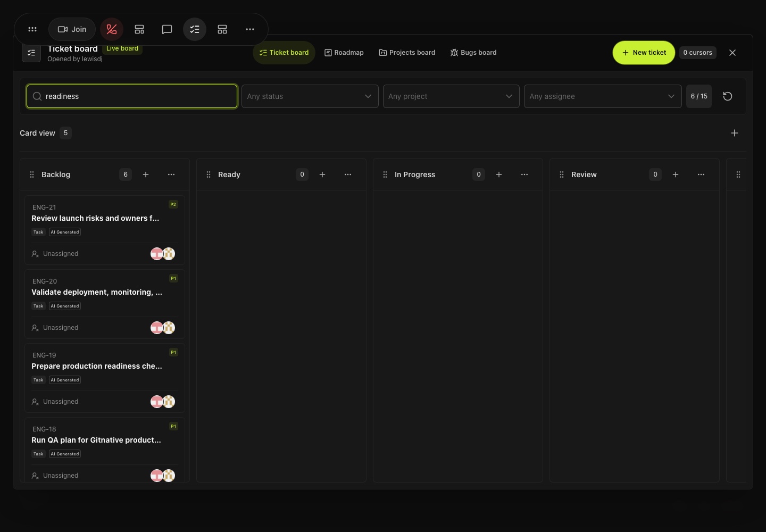
Task: Click the Live board badge
Action: (122, 48)
